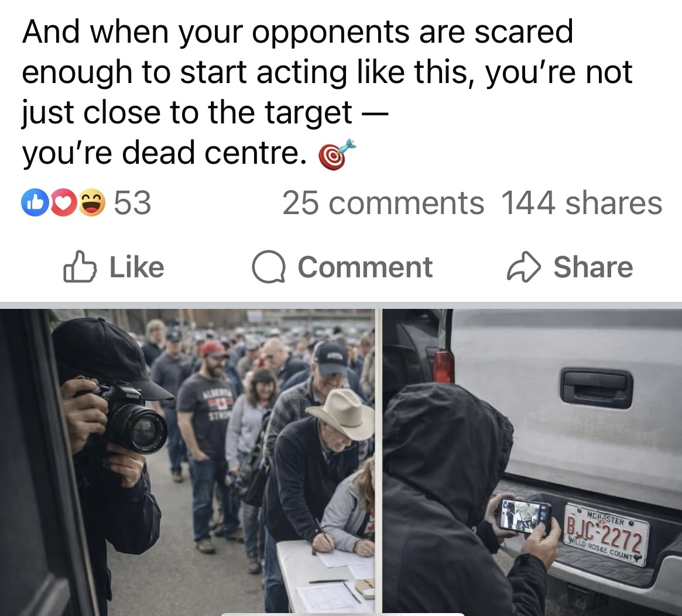Click the laughing Haha reaction emoji
This screenshot has height=616, width=682.
coord(91,202)
